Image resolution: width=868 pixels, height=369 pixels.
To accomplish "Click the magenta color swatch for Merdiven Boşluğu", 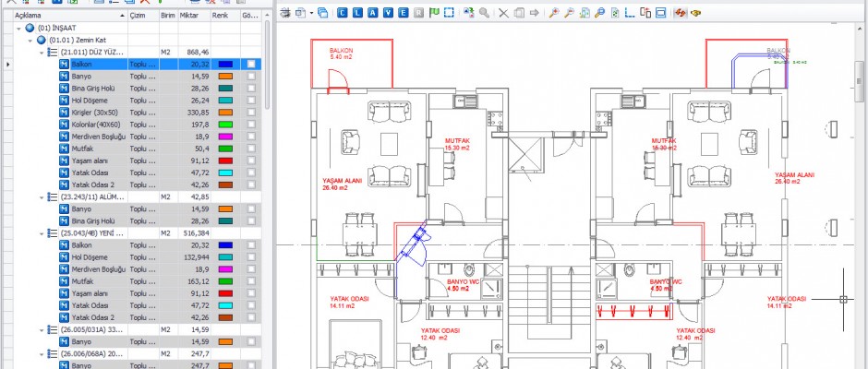I will [x=226, y=137].
